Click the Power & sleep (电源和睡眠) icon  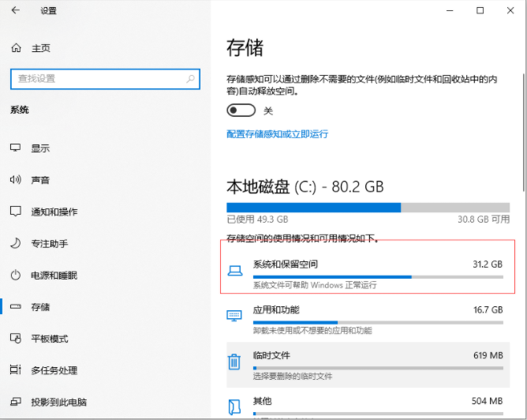15,275
